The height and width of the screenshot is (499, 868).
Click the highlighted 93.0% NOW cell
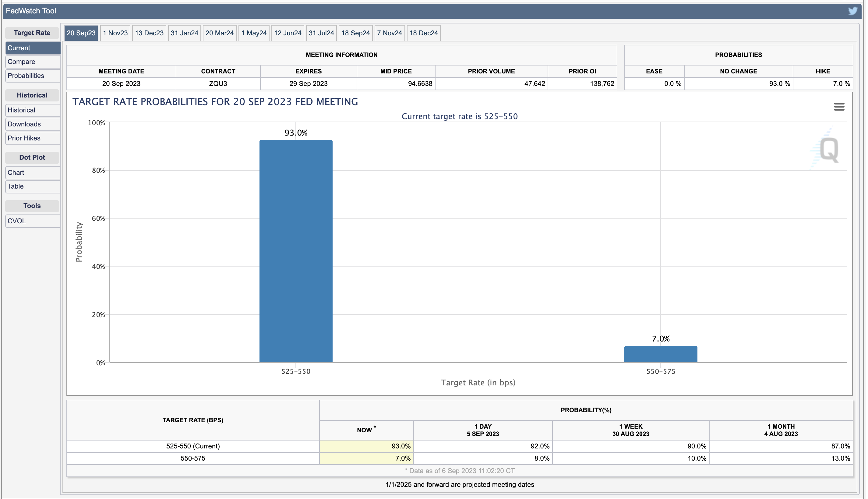[x=366, y=446]
